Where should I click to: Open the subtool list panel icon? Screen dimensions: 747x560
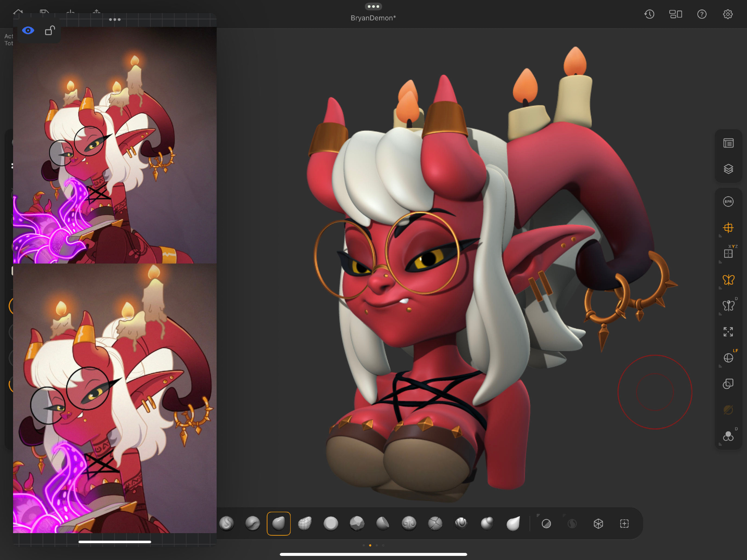tap(728, 143)
